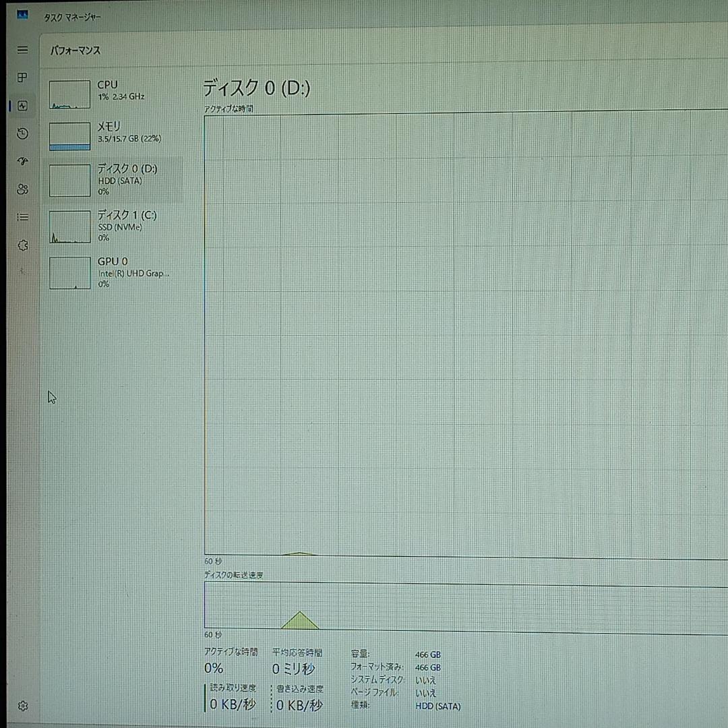Click the パフォーマンス page title
This screenshot has width=728, height=728.
pos(75,51)
